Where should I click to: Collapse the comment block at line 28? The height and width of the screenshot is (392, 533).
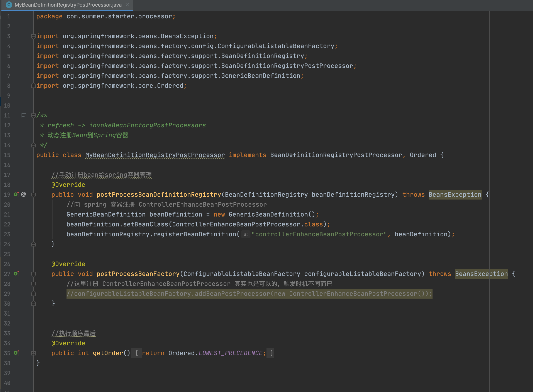coord(33,284)
